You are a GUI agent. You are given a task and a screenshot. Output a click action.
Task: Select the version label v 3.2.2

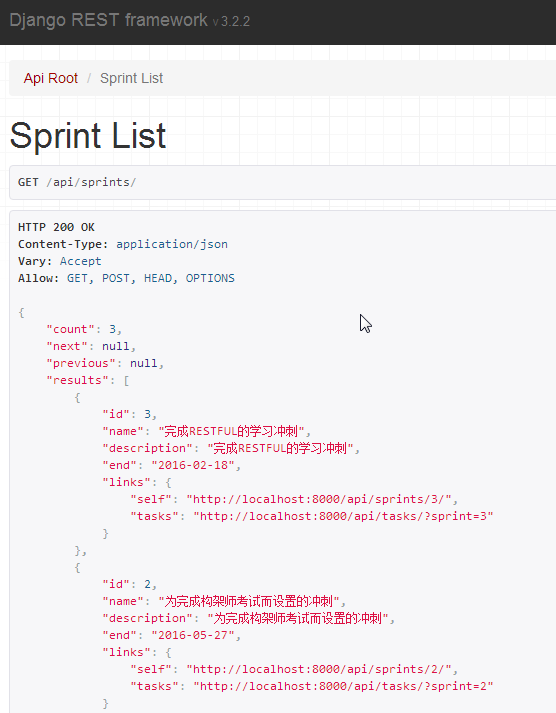[231, 22]
